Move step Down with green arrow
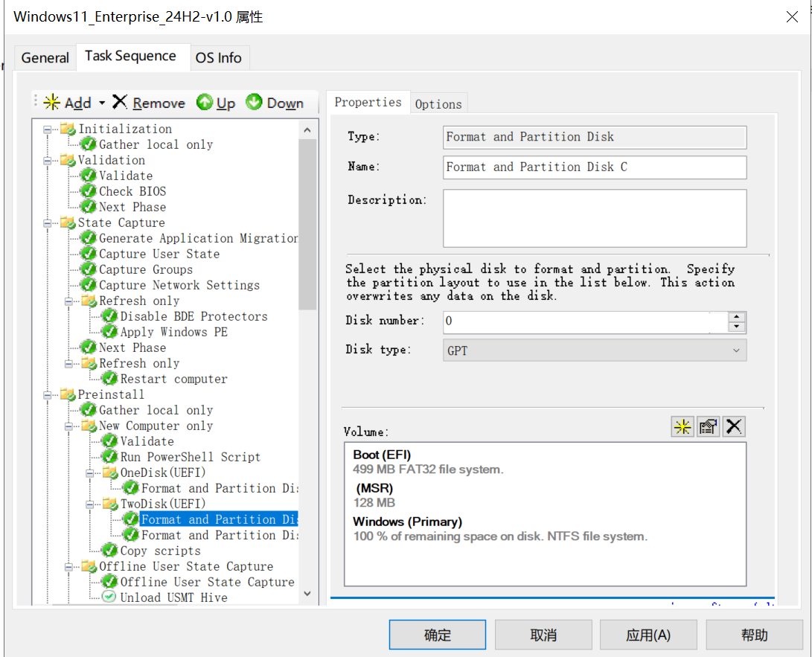Viewport: 812px width, 657px height. 275,103
